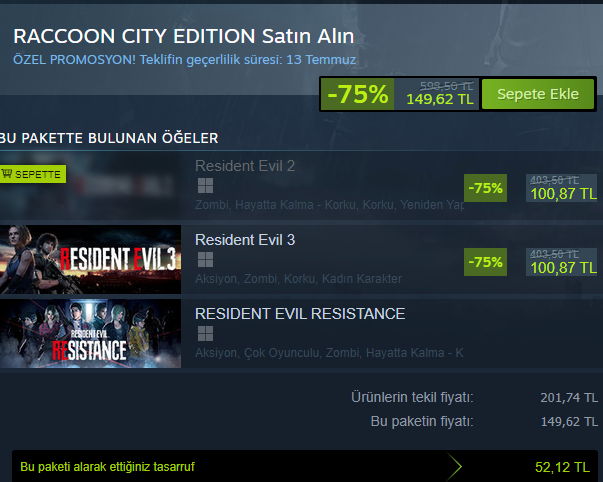This screenshot has width=603, height=482.
Task: Click the Resident Evil 3 title
Action: tap(245, 240)
